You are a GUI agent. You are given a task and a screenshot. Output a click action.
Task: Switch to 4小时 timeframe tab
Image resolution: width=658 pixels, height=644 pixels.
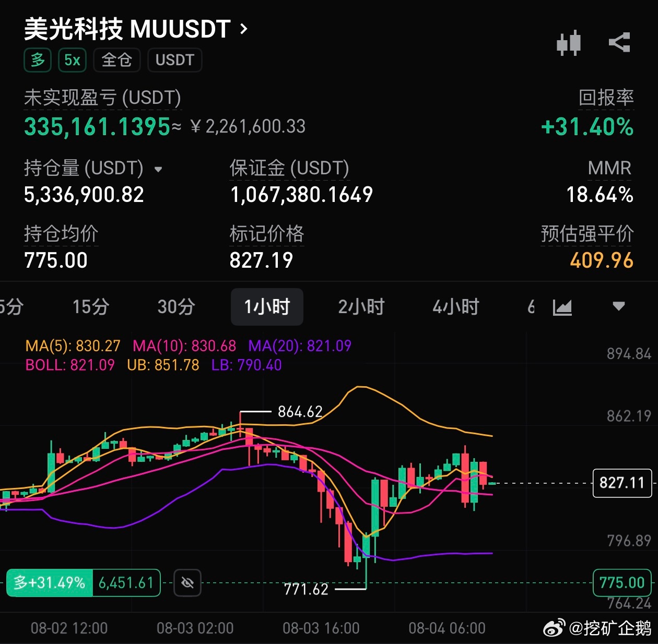(x=456, y=307)
